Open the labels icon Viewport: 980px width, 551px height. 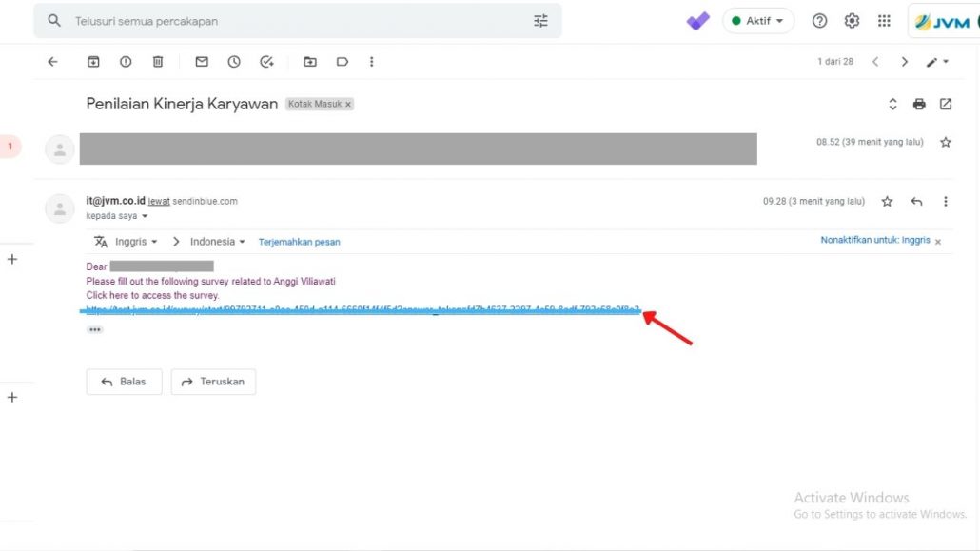342,61
